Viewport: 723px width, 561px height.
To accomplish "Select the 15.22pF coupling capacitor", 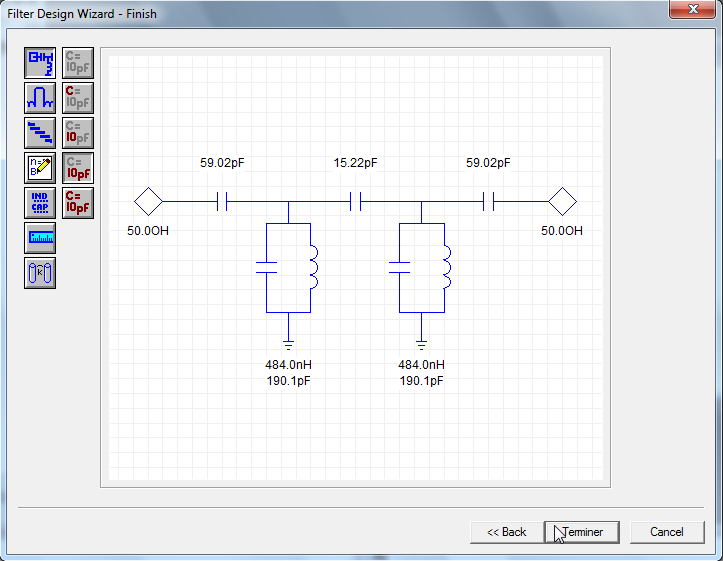I will tap(355, 202).
